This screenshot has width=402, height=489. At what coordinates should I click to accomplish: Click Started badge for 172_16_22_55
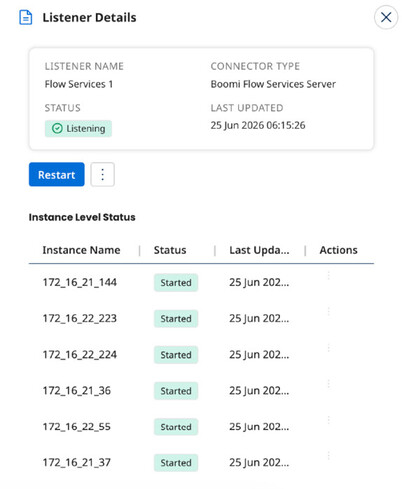click(176, 427)
